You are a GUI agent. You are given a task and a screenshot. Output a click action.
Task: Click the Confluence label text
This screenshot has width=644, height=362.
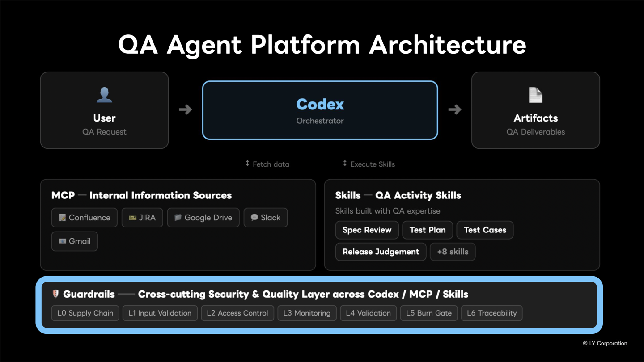(x=89, y=218)
